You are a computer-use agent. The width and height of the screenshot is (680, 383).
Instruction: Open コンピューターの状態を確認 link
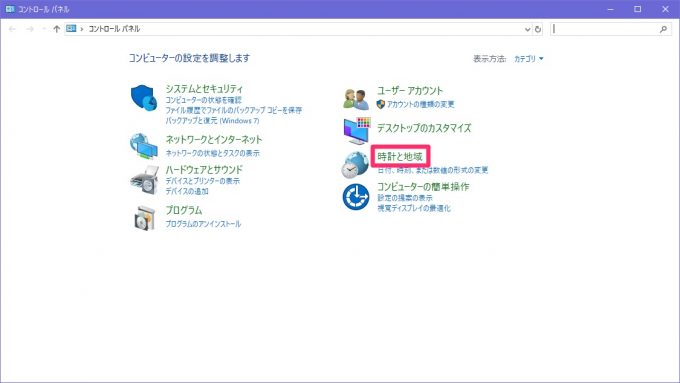(x=203, y=100)
